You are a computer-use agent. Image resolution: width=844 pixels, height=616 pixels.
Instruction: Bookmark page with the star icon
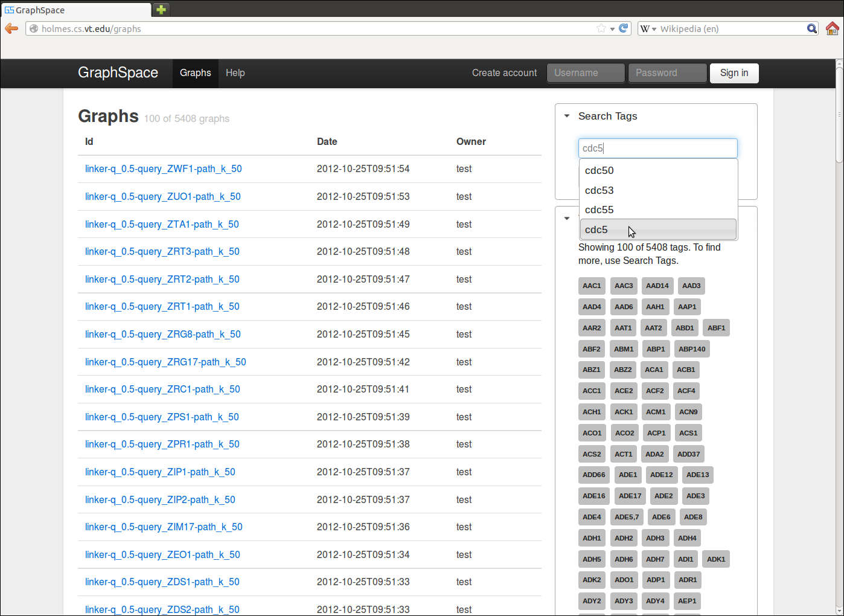[x=601, y=28]
